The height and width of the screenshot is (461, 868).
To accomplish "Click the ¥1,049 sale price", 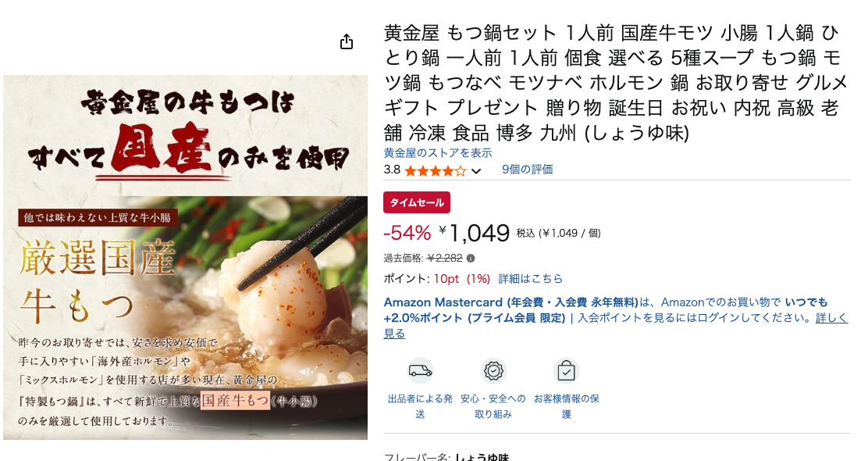I will (x=475, y=234).
